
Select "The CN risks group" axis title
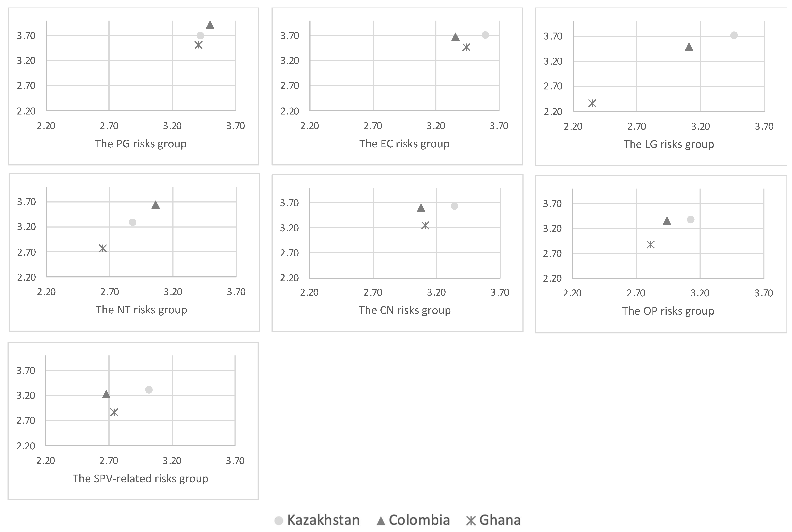(x=405, y=310)
